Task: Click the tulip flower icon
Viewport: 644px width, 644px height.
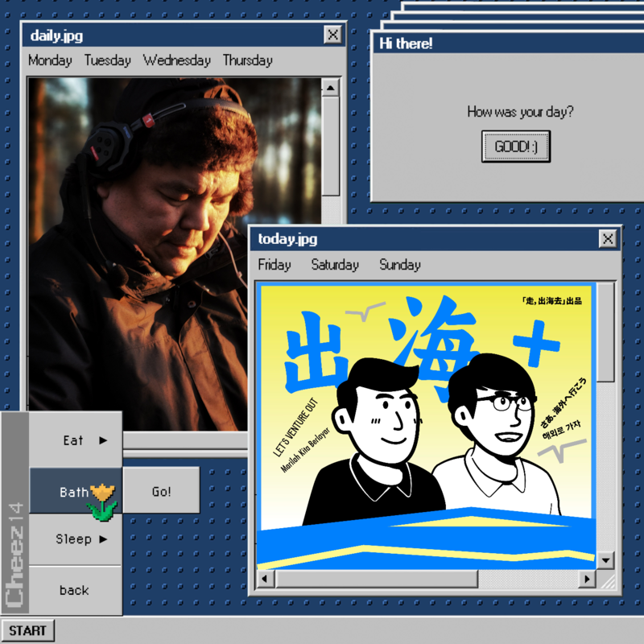Action: tap(102, 500)
